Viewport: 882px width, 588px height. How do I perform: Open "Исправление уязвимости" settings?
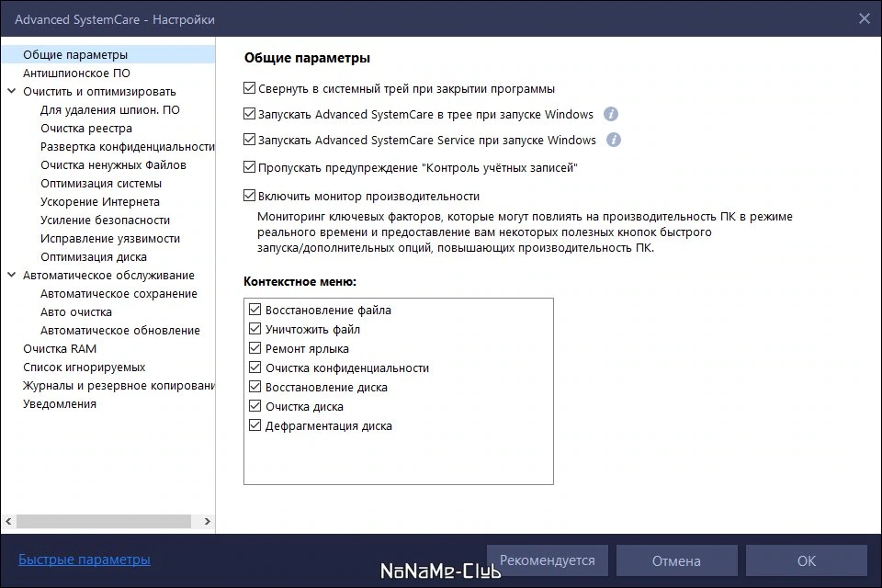pyautogui.click(x=110, y=239)
